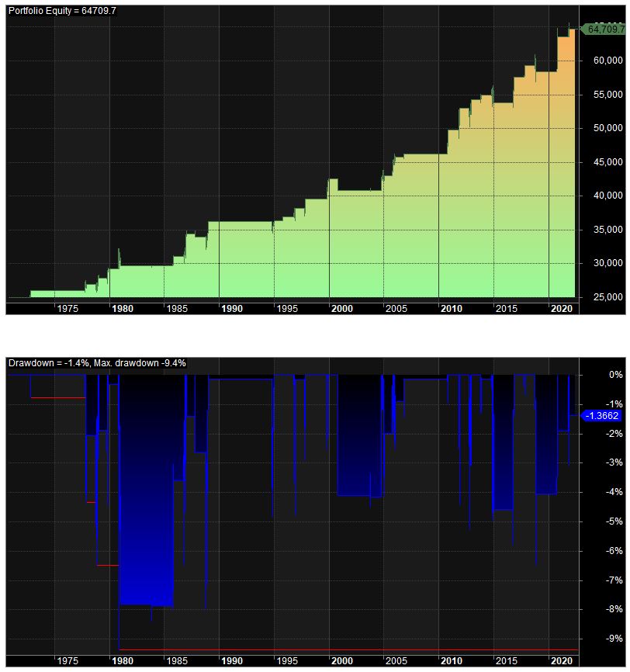The image size is (630, 672).
Task: Click 1990 on the equity chart time axis
Action: point(232,309)
